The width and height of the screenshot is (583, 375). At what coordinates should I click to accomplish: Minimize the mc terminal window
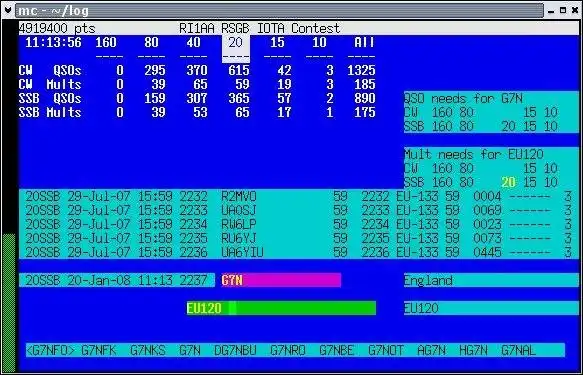(x=551, y=11)
